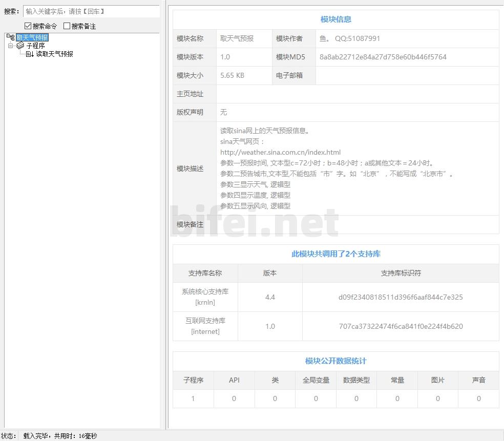504x441 pixels.
Task: Click the 载入完毕 status bar message
Action: point(60,436)
